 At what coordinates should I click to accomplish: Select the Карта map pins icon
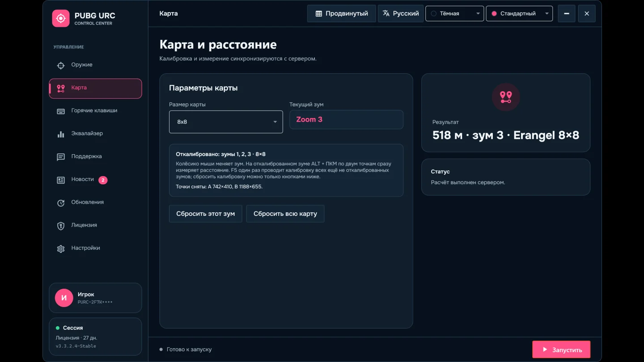coord(61,88)
